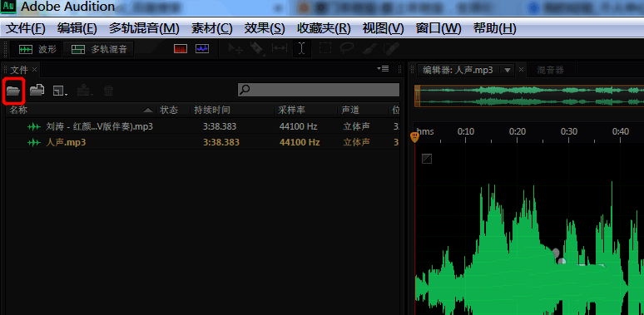The image size is (644, 315).
Task: Open the 帮助(H) menu
Action: (x=494, y=28)
